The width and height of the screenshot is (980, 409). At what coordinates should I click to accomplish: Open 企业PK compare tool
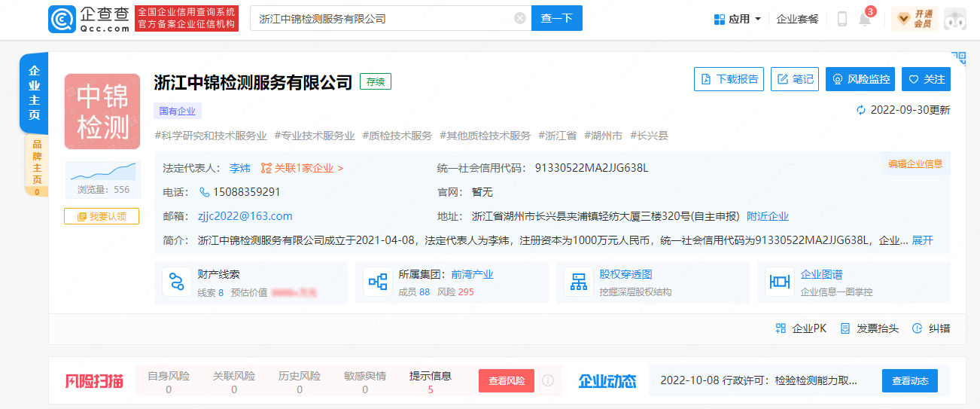802,328
